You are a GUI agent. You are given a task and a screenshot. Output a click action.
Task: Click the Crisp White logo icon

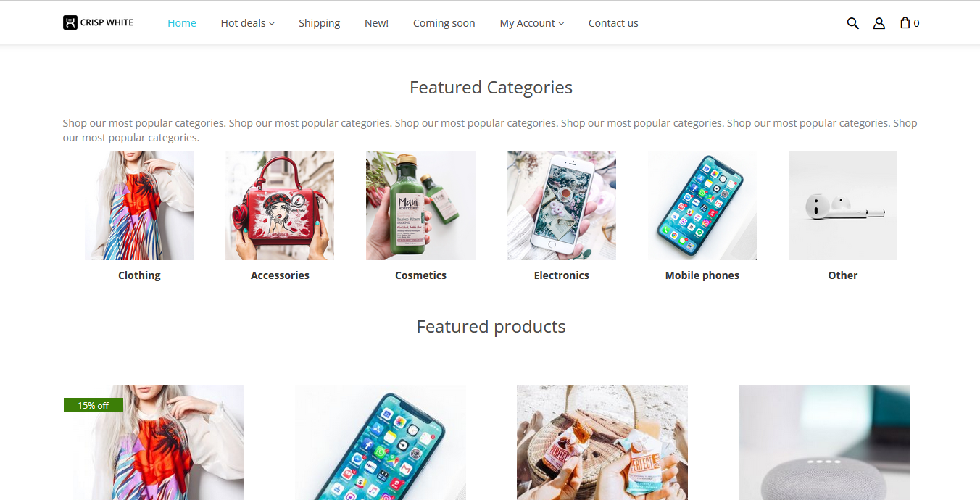tap(70, 22)
